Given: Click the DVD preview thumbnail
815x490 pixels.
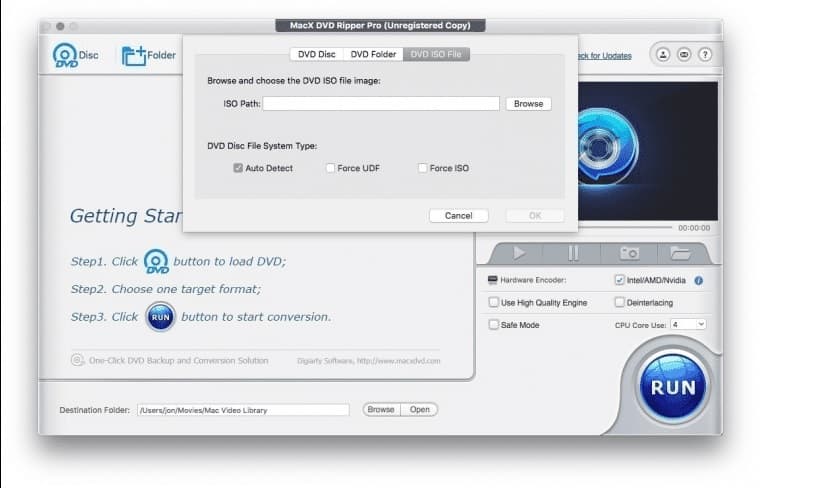Looking at the screenshot, I should pos(648,151).
